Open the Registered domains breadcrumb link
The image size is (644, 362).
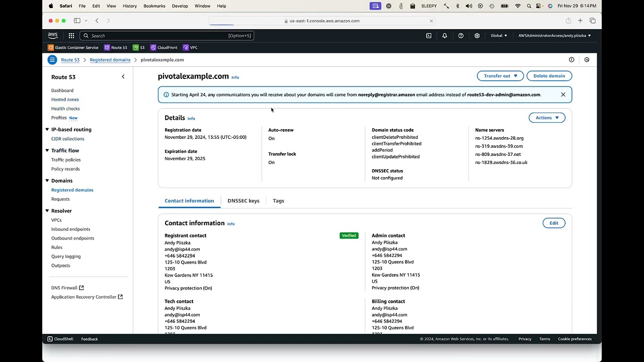[110, 60]
